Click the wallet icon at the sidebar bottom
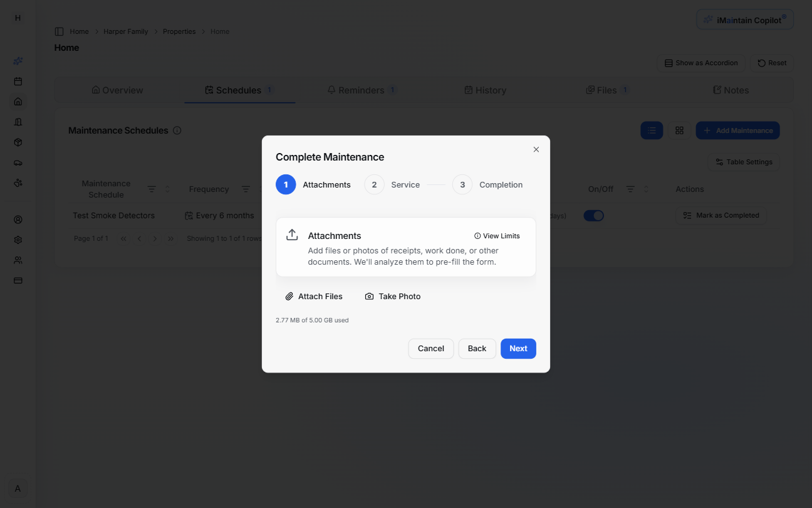812x508 pixels. [x=17, y=280]
